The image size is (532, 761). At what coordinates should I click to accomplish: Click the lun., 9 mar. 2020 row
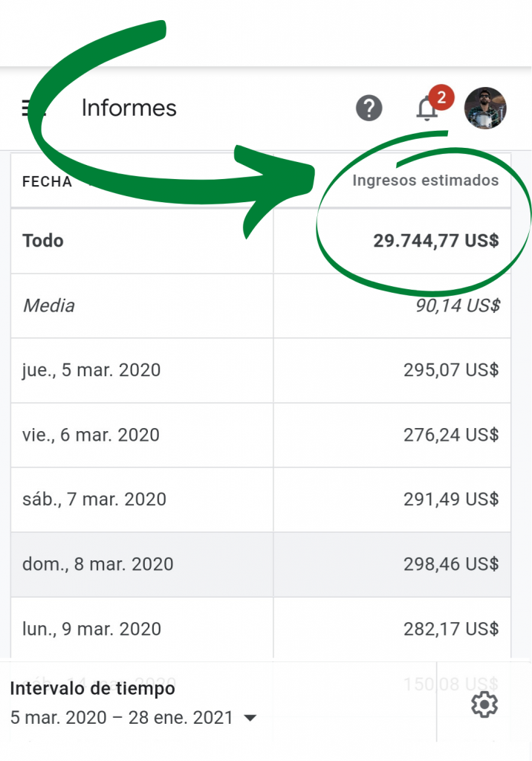click(261, 629)
